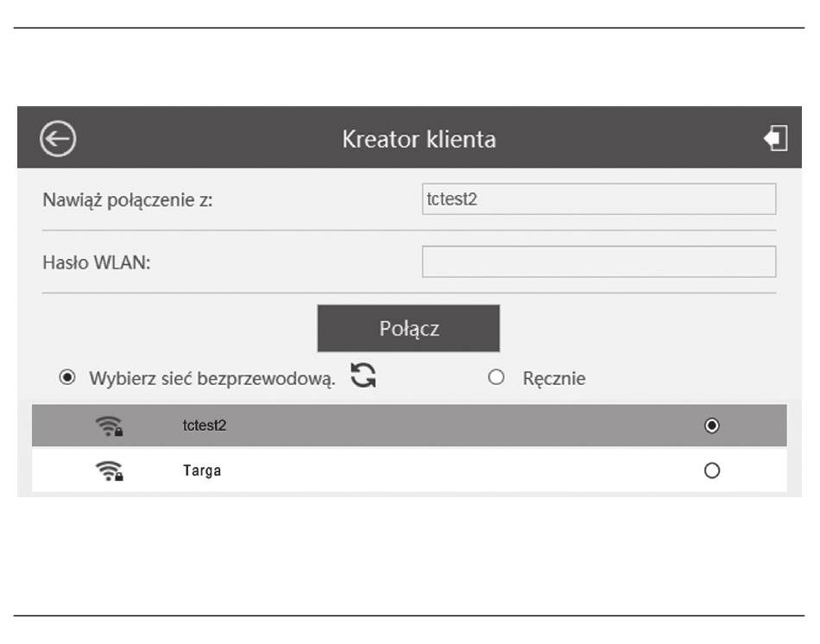This screenshot has width=820, height=644.
Task: Choose the tctest2 network radio button
Action: (x=712, y=426)
